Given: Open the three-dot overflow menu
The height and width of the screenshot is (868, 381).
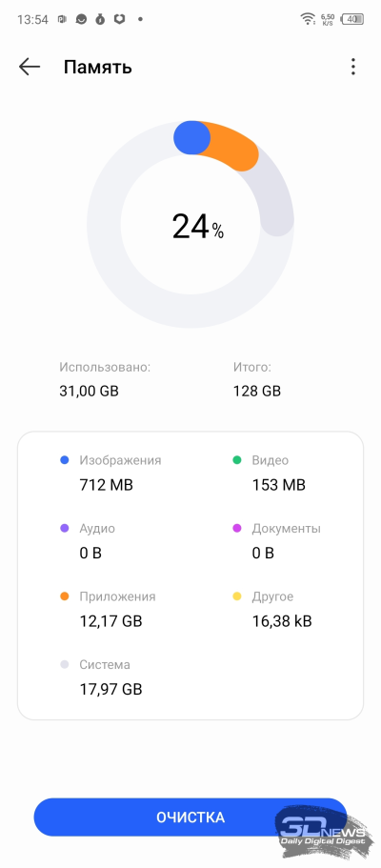Looking at the screenshot, I should coord(352,67).
